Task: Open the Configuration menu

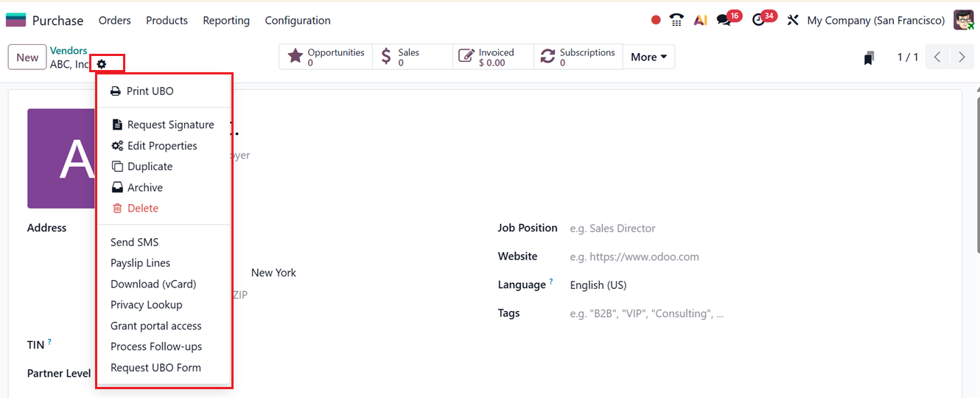Action: (x=298, y=21)
